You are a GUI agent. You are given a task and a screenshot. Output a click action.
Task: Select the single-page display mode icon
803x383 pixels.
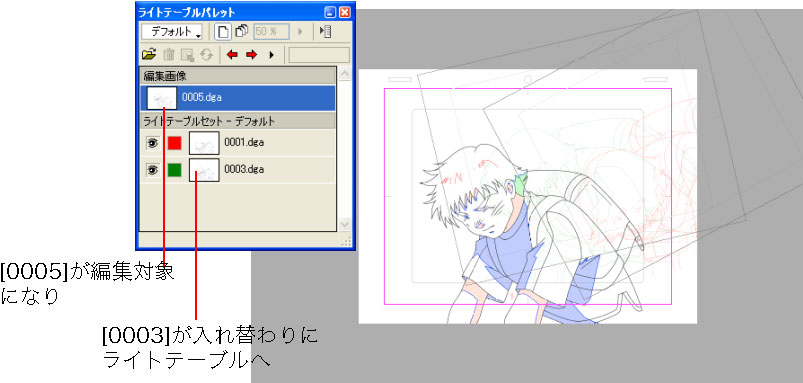click(x=224, y=32)
